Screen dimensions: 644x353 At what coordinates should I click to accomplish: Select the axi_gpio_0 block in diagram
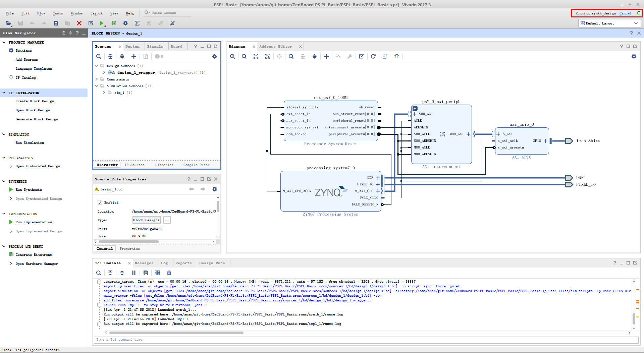coord(522,141)
